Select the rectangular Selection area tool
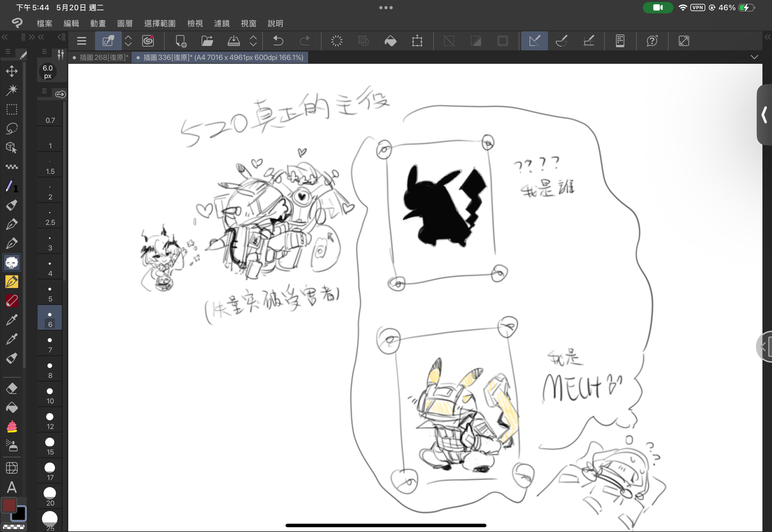 [12, 109]
